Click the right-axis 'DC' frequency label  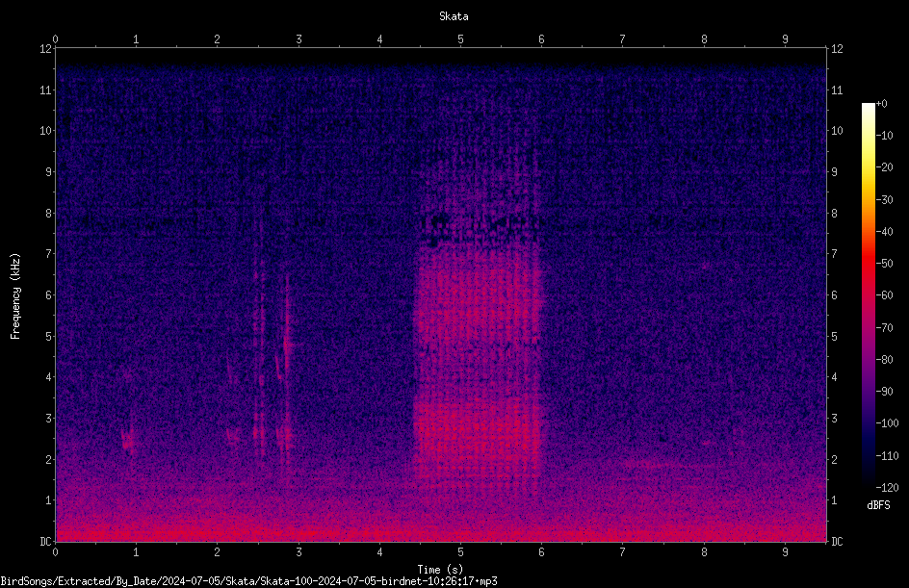tap(837, 541)
